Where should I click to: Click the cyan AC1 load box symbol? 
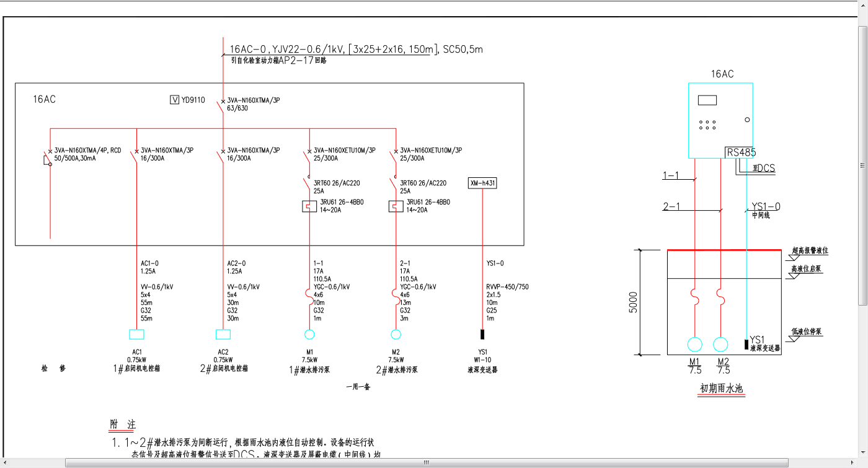point(136,335)
